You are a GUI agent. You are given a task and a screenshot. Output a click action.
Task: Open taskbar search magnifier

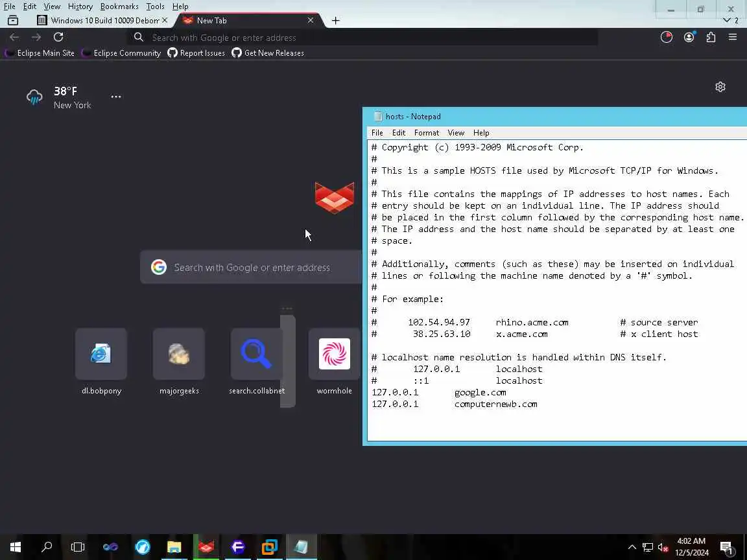[47, 547]
